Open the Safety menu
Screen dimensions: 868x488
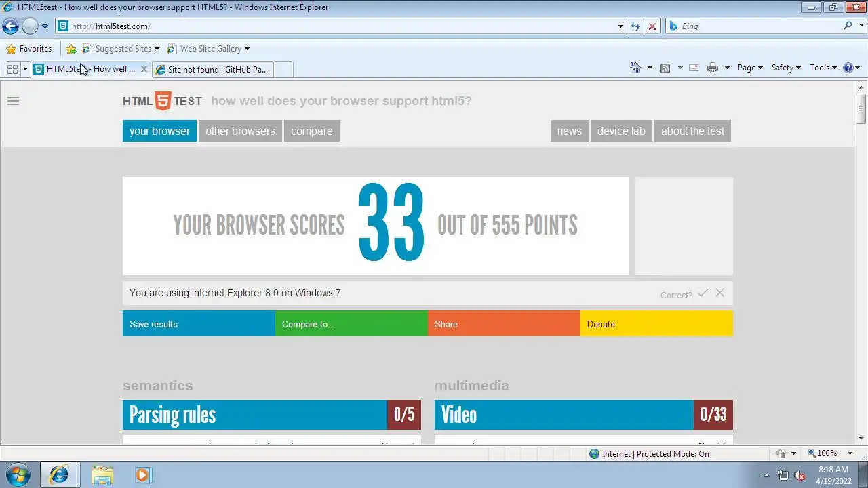click(x=786, y=68)
